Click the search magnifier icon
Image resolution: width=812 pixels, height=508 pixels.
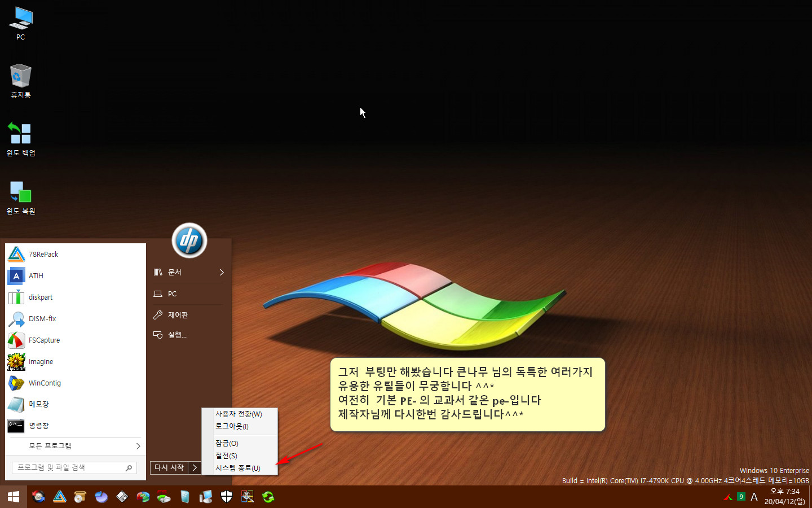(129, 468)
